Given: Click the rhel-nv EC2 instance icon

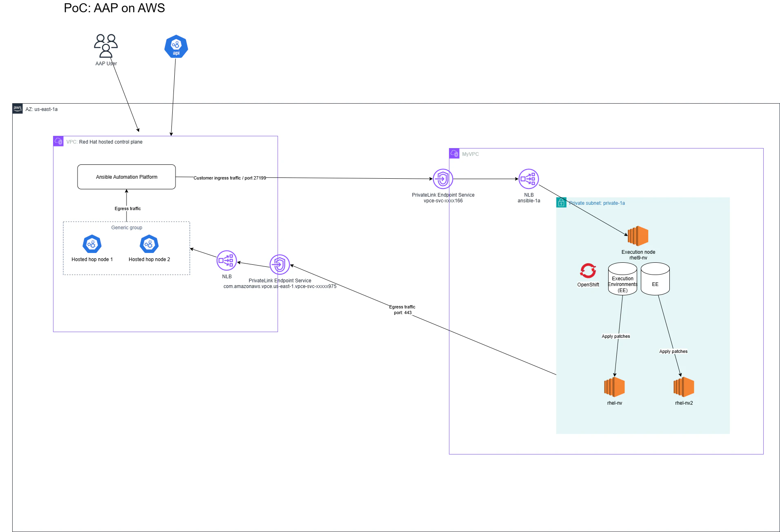Looking at the screenshot, I should (x=614, y=387).
